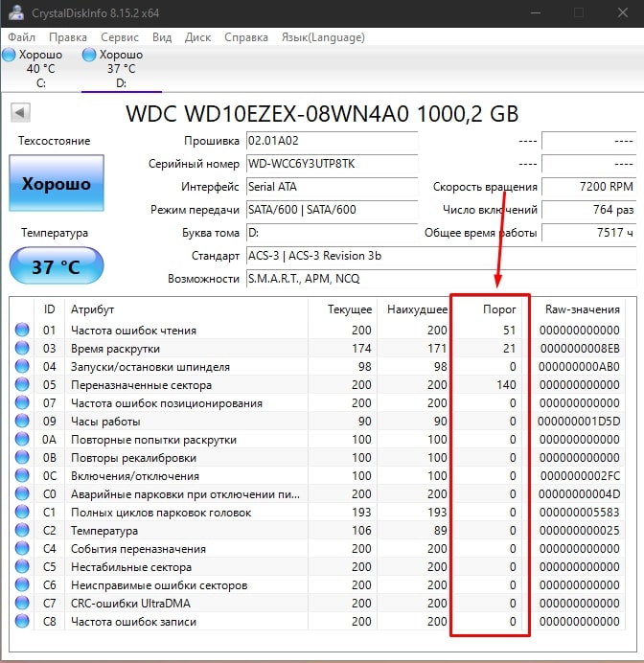Select the Температура attribute row
The height and width of the screenshot is (663, 644).
pos(319,530)
